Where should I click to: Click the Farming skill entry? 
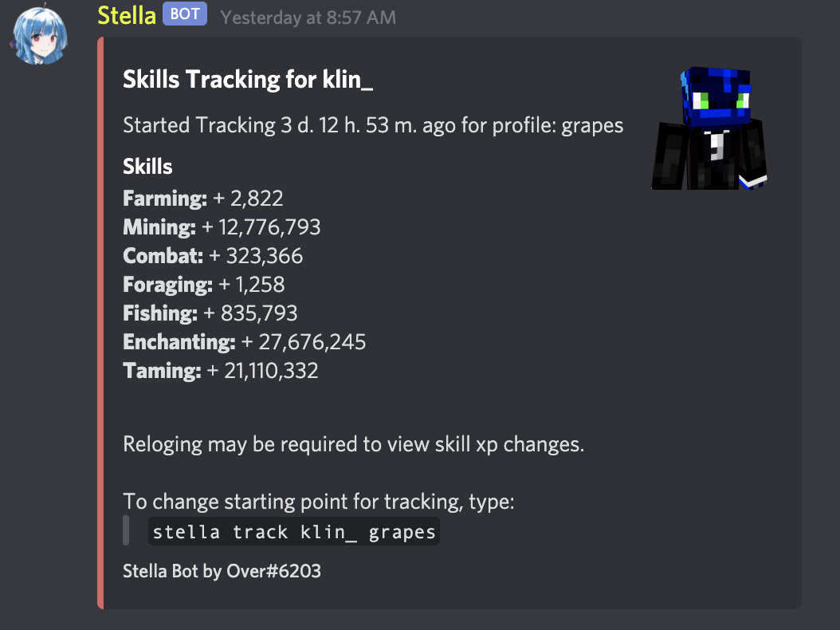[202, 198]
